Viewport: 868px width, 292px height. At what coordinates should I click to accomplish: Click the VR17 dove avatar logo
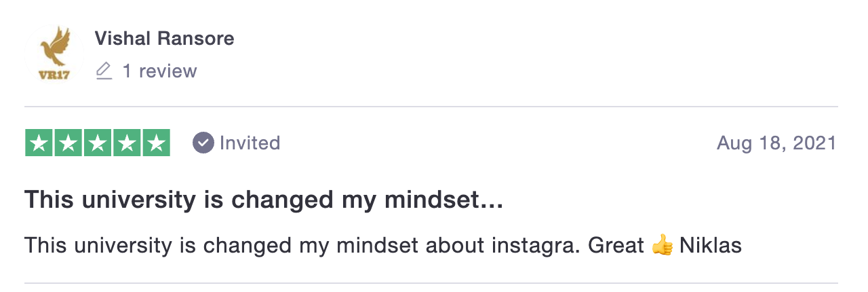click(55, 54)
